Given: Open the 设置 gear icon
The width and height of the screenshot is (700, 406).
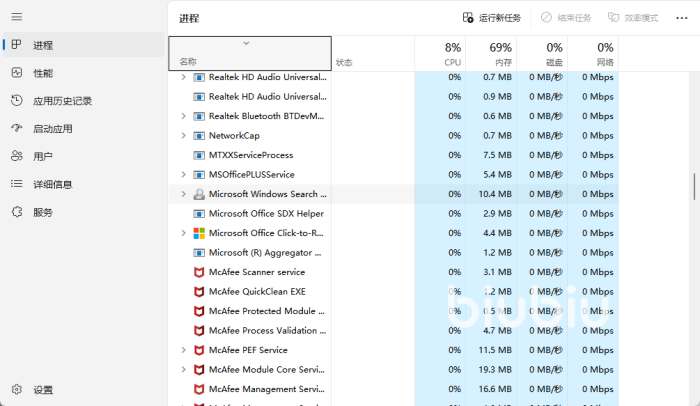Looking at the screenshot, I should (x=17, y=389).
